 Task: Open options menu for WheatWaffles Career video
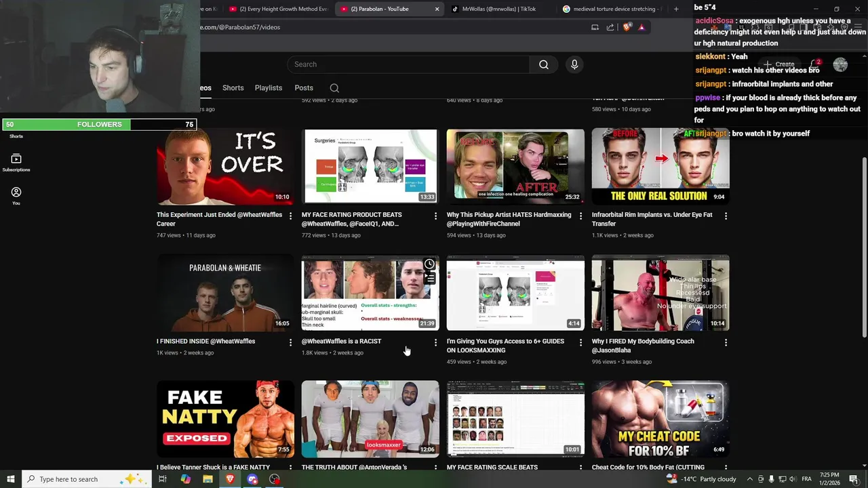(290, 216)
